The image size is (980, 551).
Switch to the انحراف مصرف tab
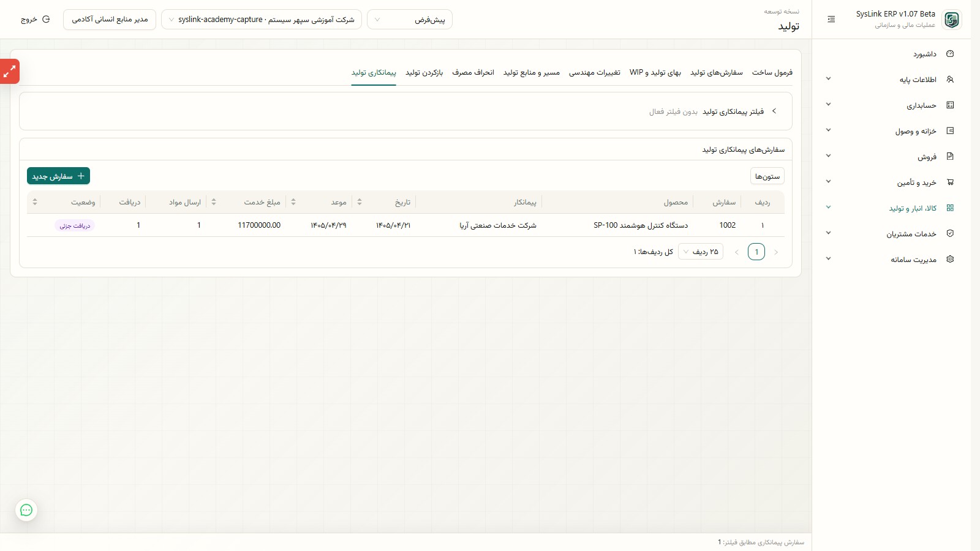tap(473, 73)
